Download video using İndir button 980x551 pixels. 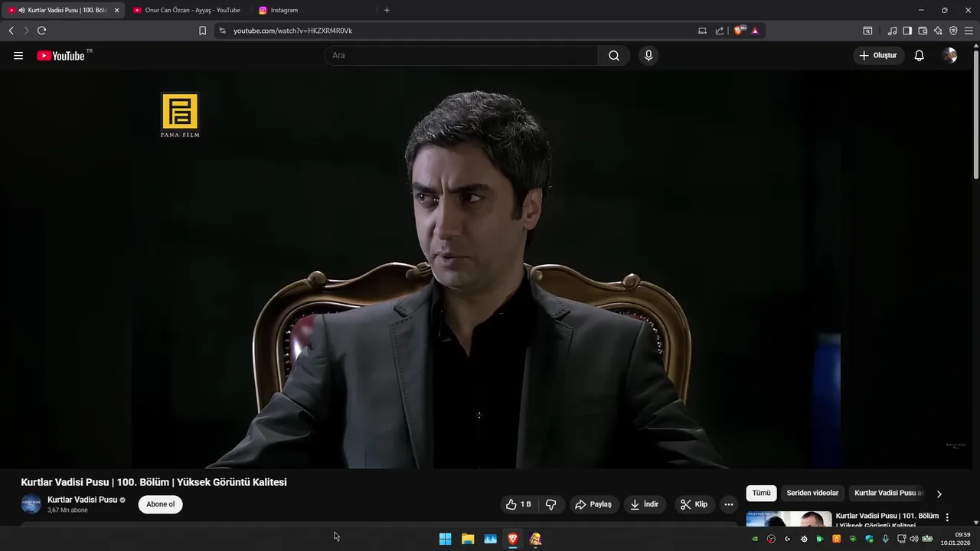coord(645,504)
